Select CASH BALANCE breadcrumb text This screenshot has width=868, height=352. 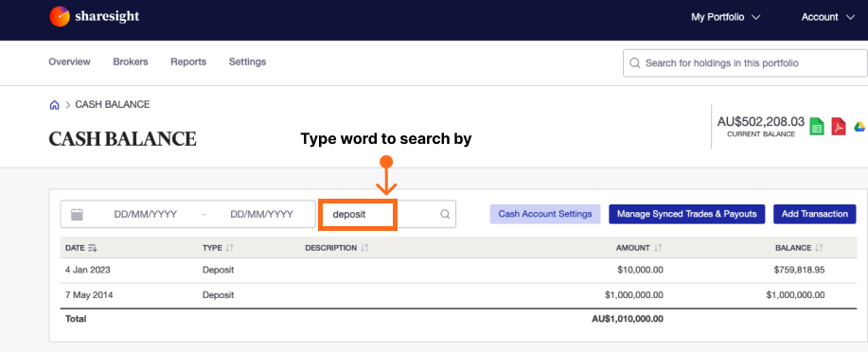pos(113,105)
